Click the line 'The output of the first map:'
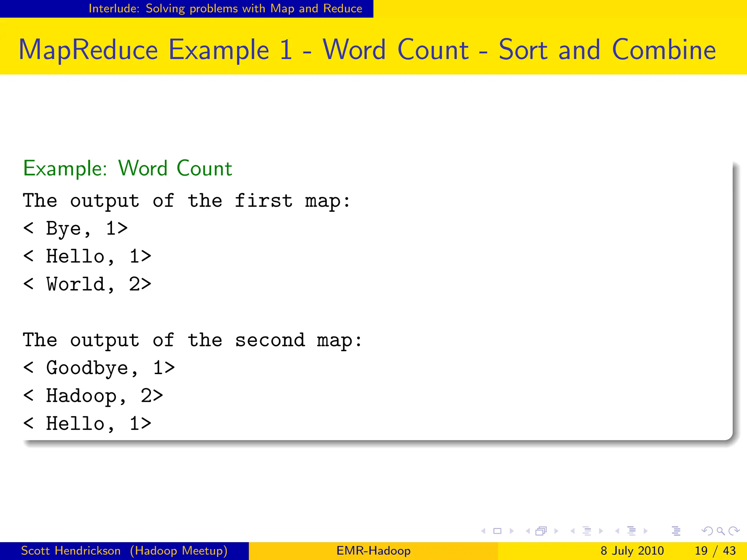The height and width of the screenshot is (560, 747). (186, 201)
